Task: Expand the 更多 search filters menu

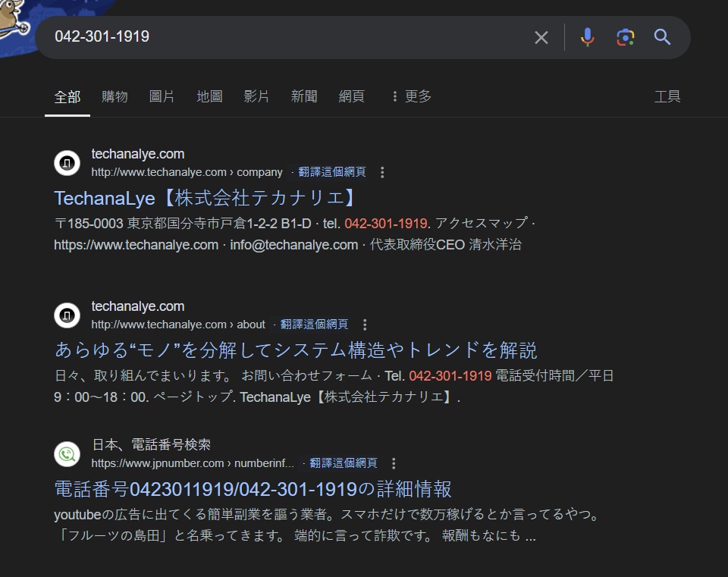Action: (x=411, y=96)
